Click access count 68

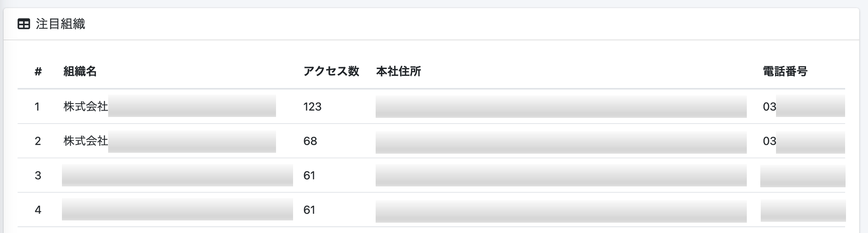[310, 141]
